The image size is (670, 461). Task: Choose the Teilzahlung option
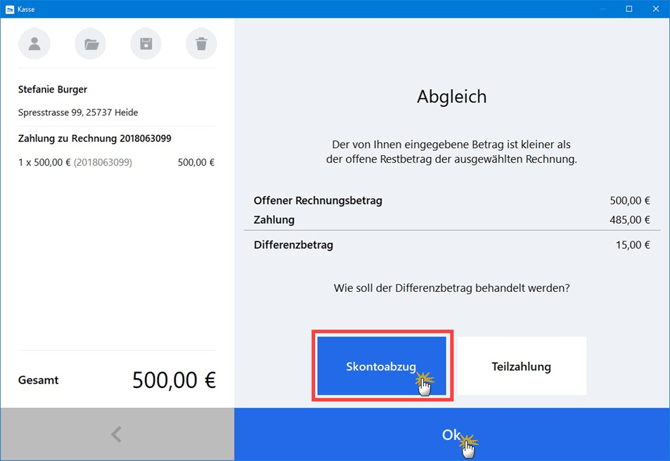pyautogui.click(x=521, y=366)
